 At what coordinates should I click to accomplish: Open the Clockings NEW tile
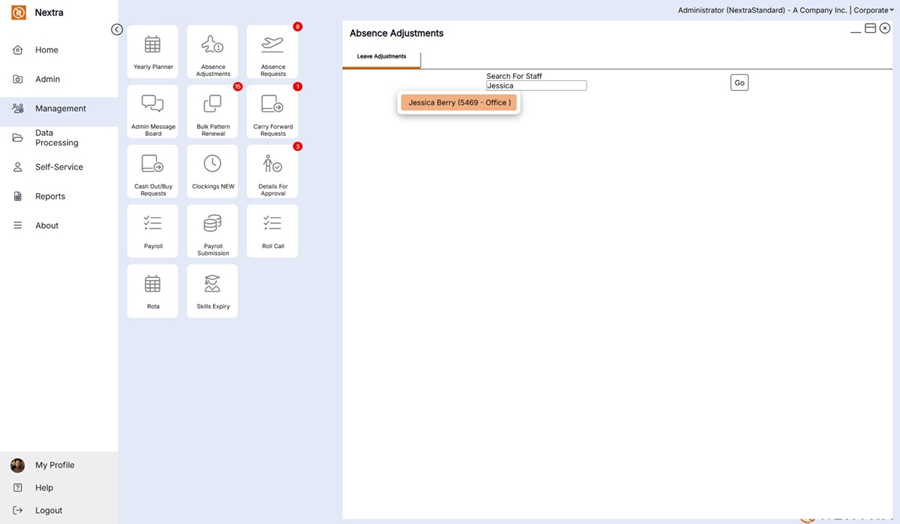coord(212,171)
